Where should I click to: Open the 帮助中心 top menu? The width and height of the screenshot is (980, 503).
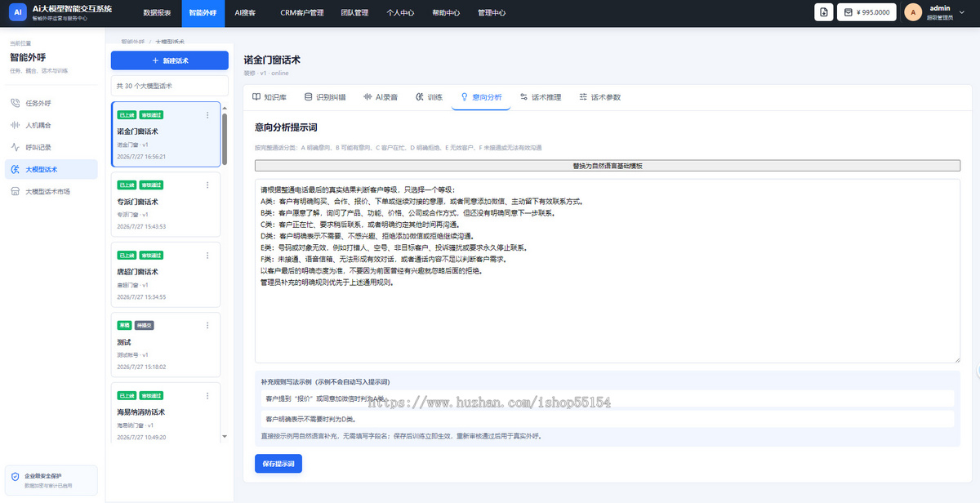446,13
